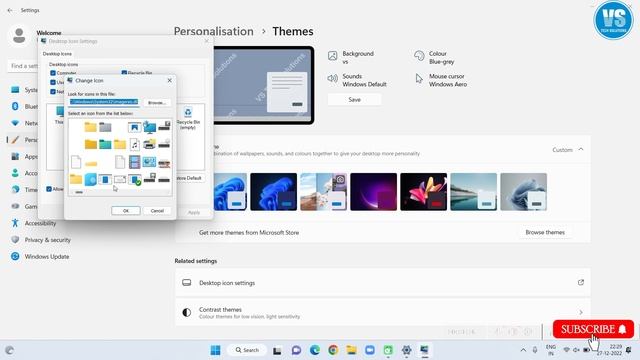Viewport: 640px width, 360px height.
Task: Open Sounds Windows Default setting
Action: [x=357, y=80]
